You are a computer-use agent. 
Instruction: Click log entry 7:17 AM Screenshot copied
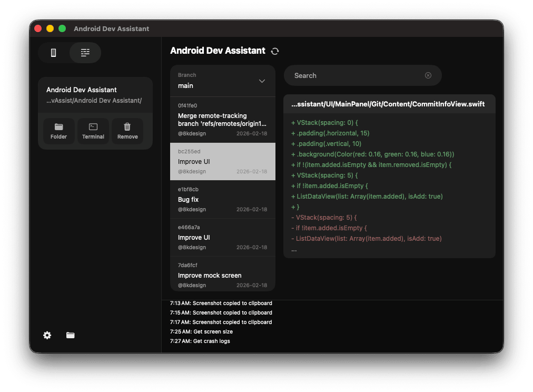pos(221,322)
